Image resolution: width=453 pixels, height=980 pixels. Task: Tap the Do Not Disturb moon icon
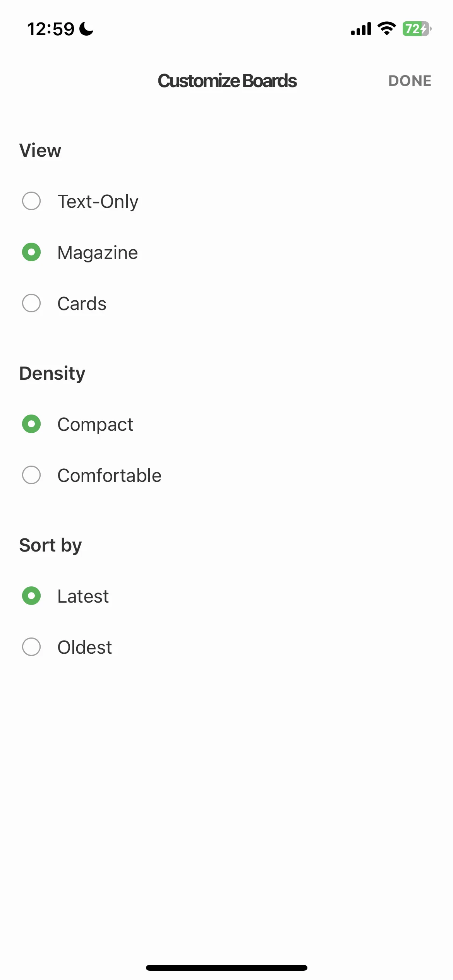[86, 29]
